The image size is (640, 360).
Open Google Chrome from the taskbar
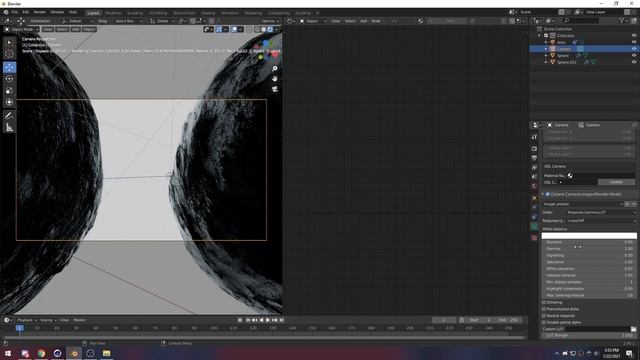point(41,353)
